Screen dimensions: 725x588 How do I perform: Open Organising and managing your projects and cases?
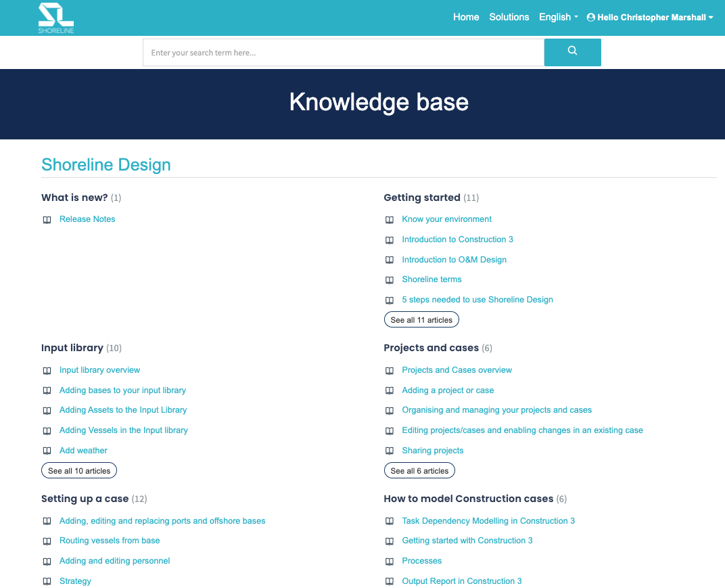click(x=496, y=410)
